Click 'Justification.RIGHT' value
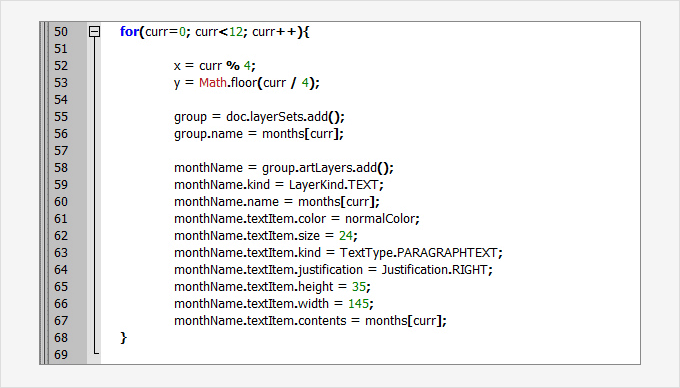The width and height of the screenshot is (680, 388). [x=435, y=270]
